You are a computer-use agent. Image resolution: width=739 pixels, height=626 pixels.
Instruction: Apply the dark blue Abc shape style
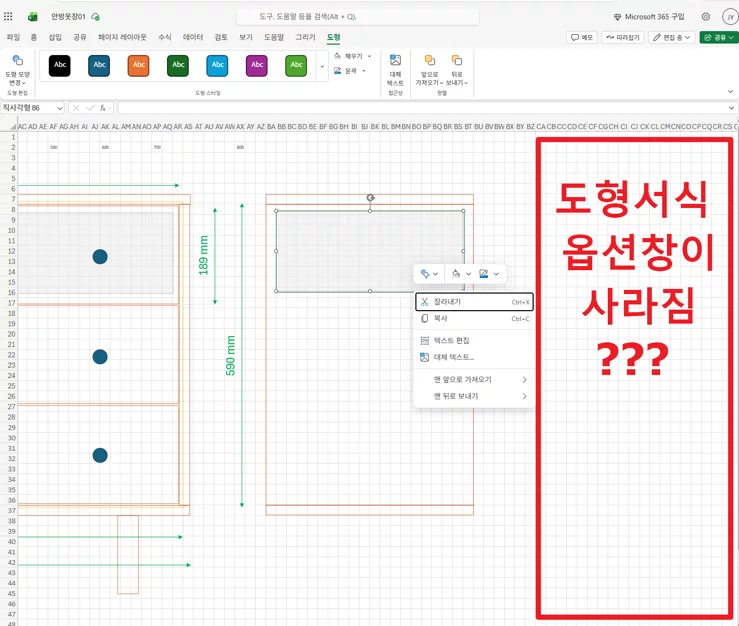pos(99,65)
